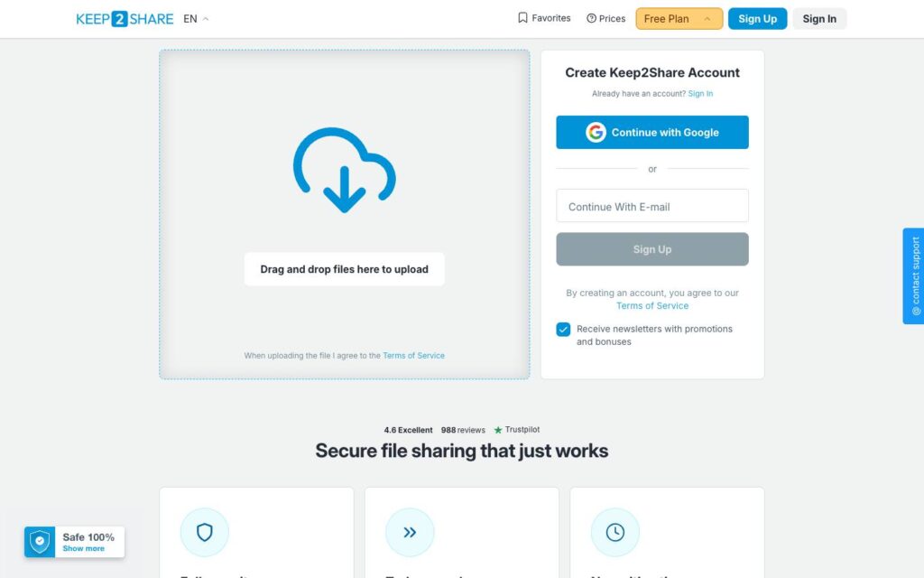Click the Create Keep2Share Account heading
The height and width of the screenshot is (578, 924).
coord(652,72)
